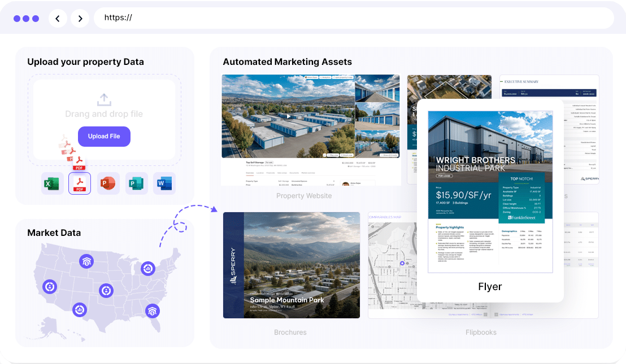Choose the PowerPoint file type icon
The width and height of the screenshot is (626, 364).
point(108,183)
